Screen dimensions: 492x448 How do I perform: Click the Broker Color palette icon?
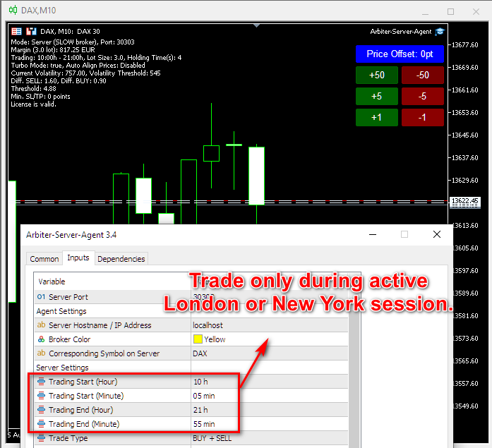(x=41, y=339)
